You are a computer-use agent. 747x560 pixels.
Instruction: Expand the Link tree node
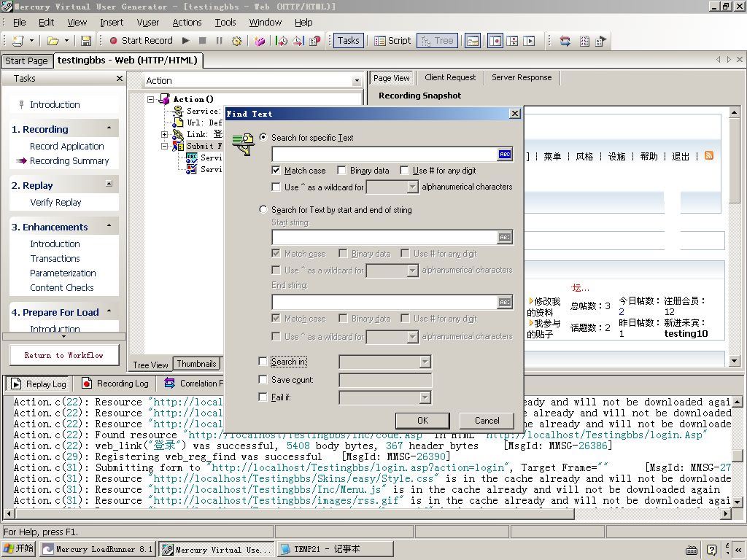click(x=164, y=135)
